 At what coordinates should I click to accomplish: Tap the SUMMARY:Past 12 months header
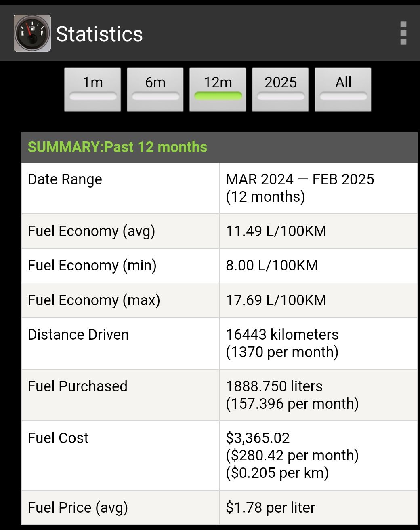click(117, 147)
